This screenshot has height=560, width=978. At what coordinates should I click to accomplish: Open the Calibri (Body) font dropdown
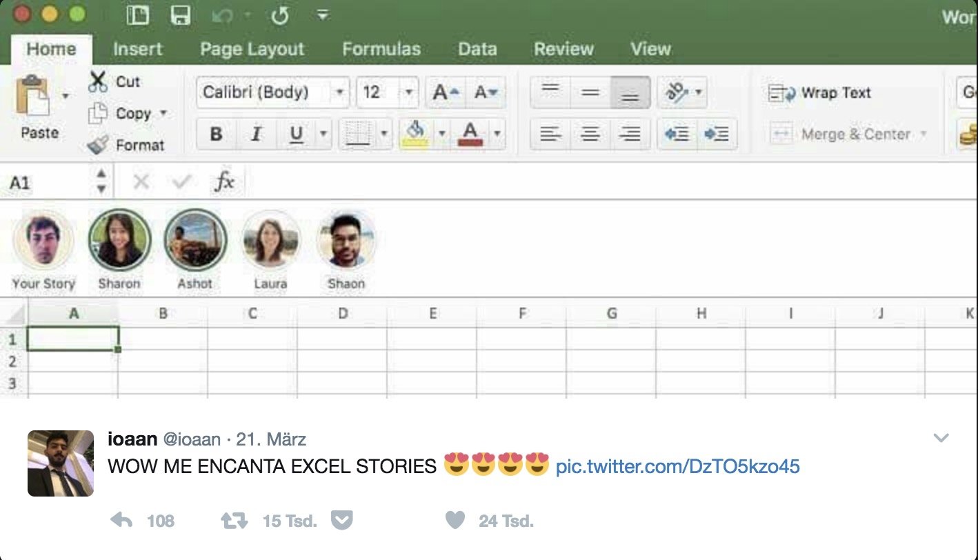[339, 92]
